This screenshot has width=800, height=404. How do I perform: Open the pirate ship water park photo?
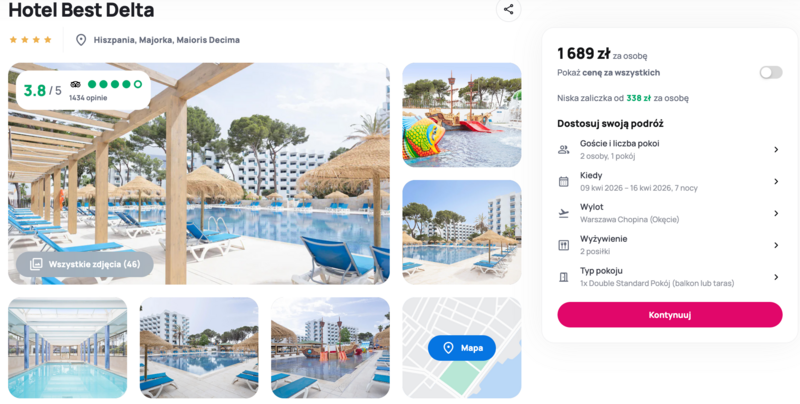click(462, 115)
